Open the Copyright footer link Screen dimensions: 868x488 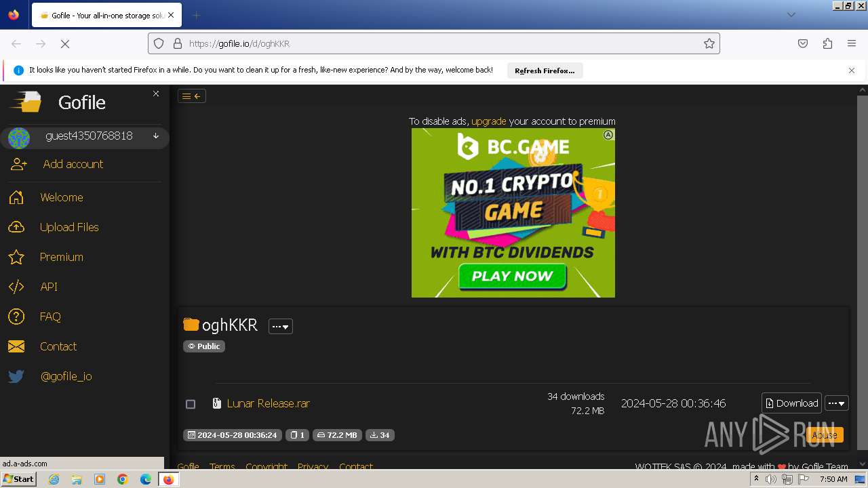tap(267, 466)
